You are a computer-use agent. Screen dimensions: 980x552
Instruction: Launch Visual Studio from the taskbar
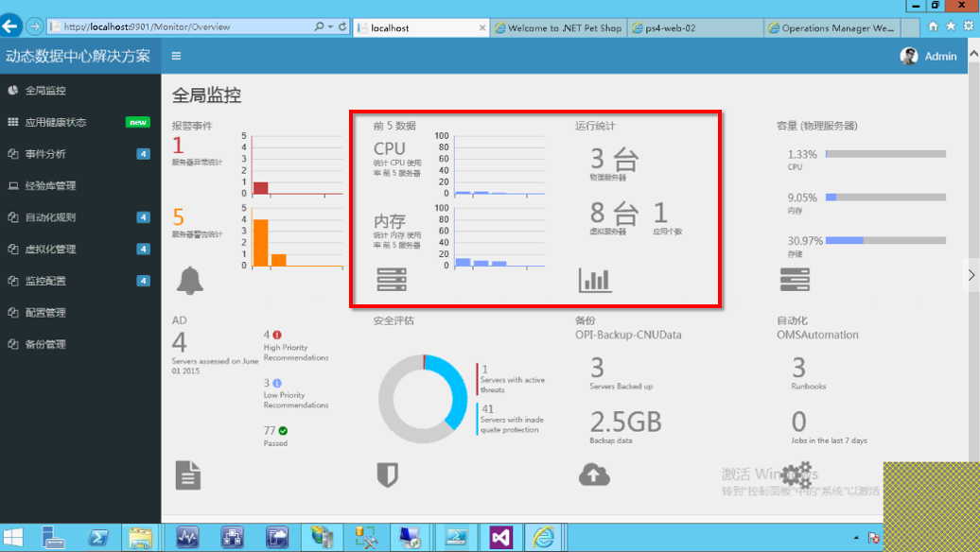(x=500, y=537)
